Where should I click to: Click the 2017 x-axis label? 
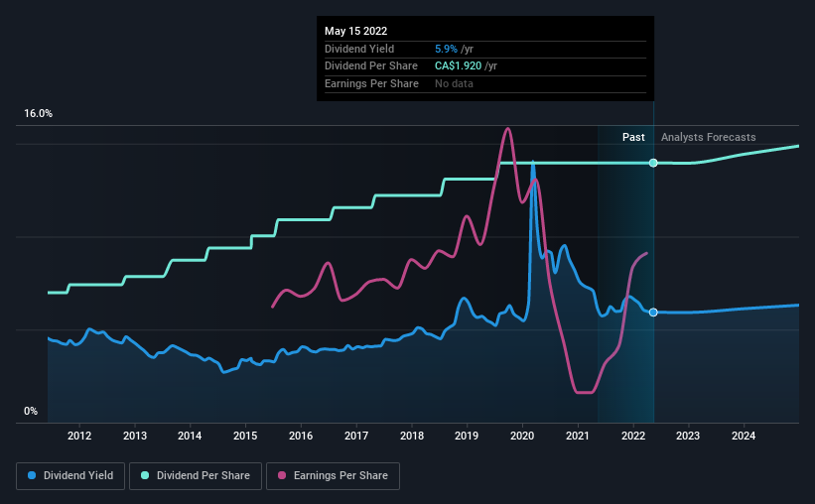[356, 436]
